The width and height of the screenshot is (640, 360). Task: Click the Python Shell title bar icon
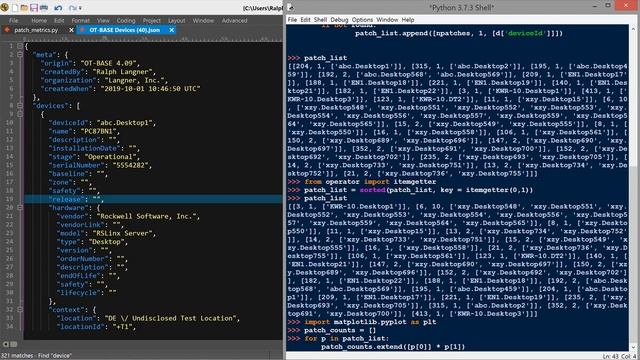tap(290, 7)
